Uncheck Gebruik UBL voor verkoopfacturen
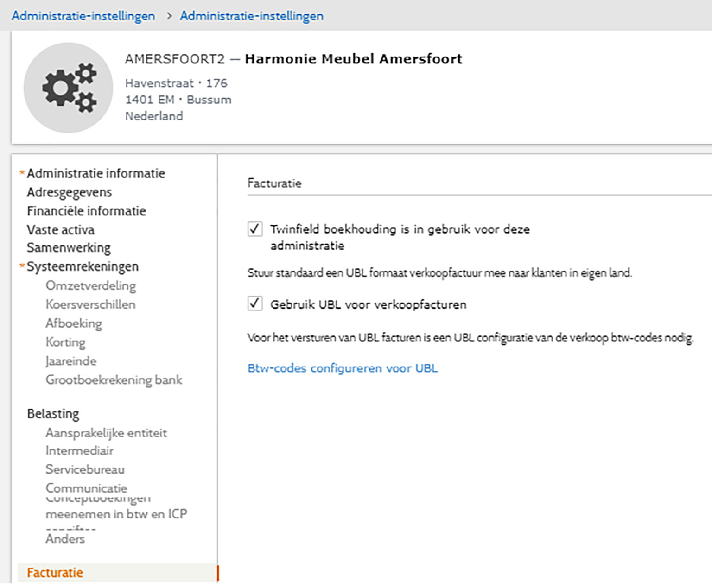The height and width of the screenshot is (588, 712). (x=255, y=304)
